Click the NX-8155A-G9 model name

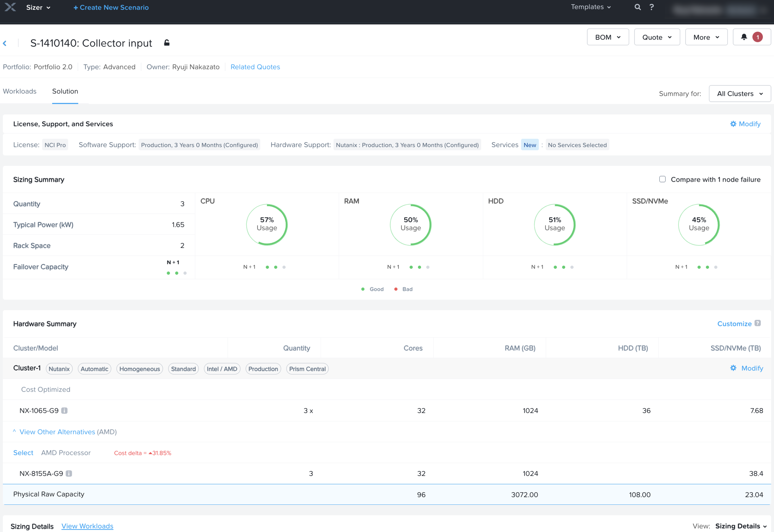pos(41,473)
